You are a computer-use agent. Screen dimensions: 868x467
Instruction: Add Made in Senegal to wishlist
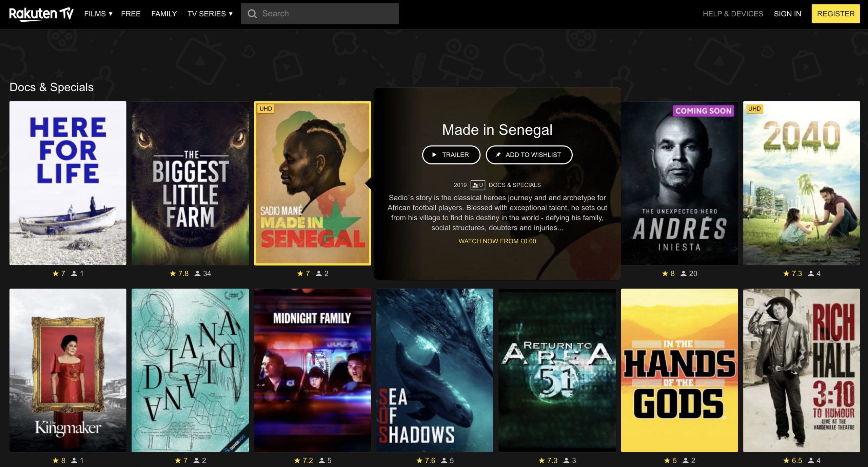pos(529,155)
